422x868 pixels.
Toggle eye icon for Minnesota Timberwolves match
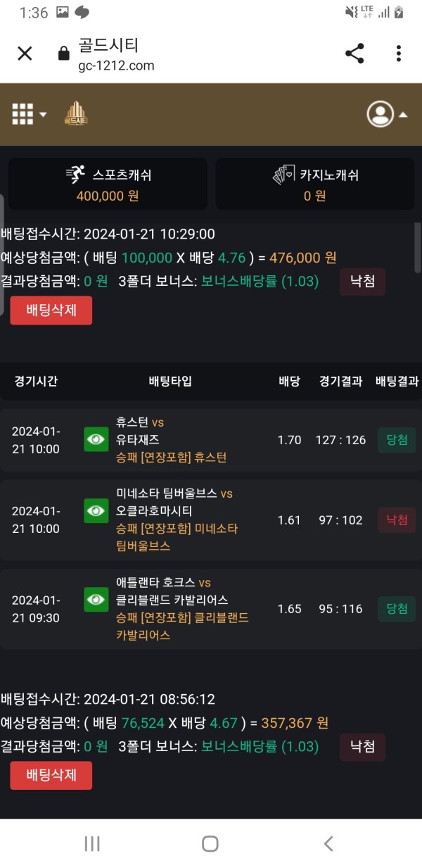(x=96, y=510)
